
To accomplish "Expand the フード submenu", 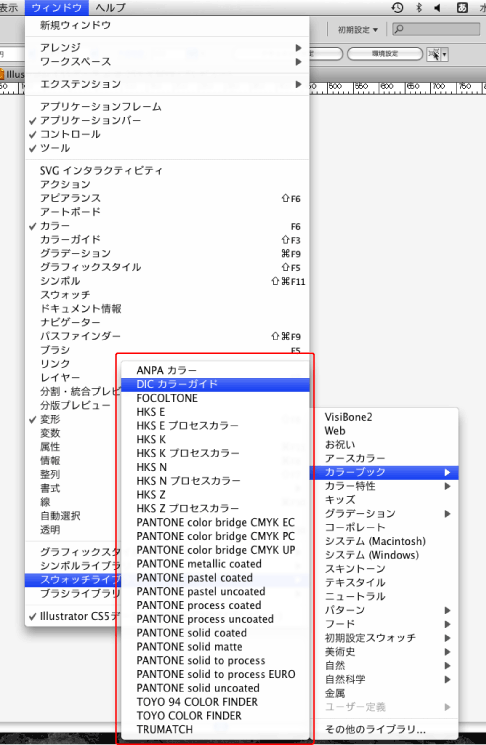I will 384,624.
